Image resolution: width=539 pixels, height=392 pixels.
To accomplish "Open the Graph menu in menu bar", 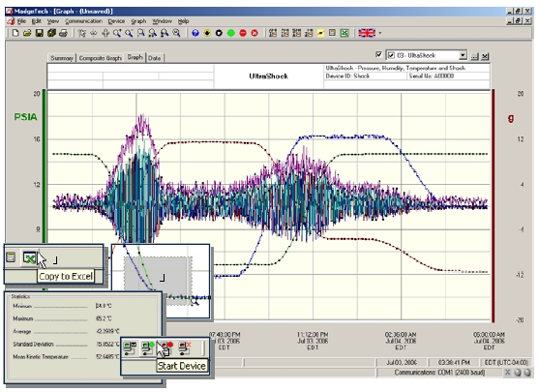I will 138,21.
